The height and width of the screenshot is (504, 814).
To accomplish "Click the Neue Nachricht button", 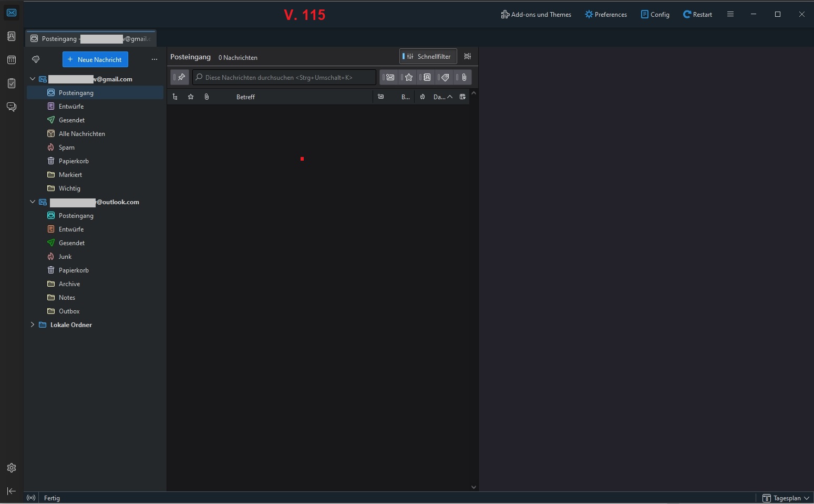I will pyautogui.click(x=95, y=59).
